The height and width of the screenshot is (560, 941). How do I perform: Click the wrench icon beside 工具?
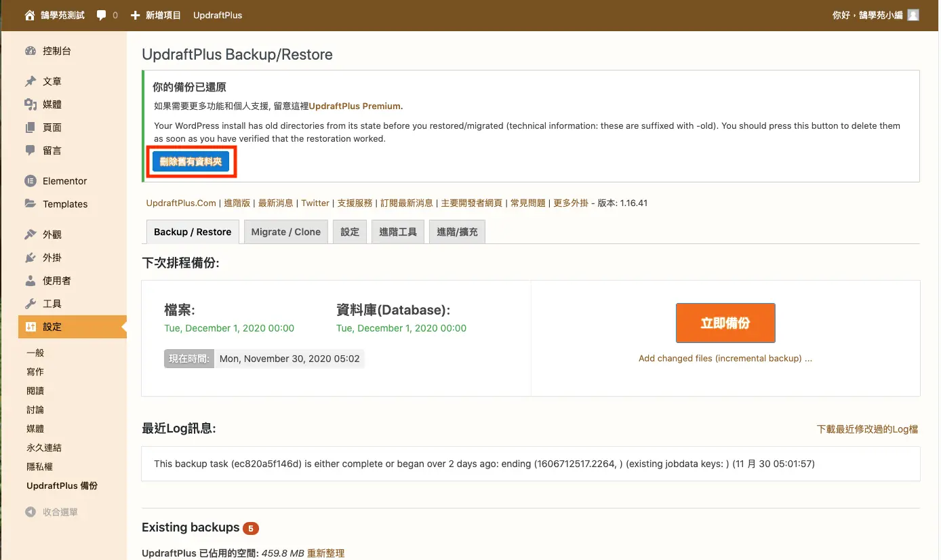pos(31,304)
